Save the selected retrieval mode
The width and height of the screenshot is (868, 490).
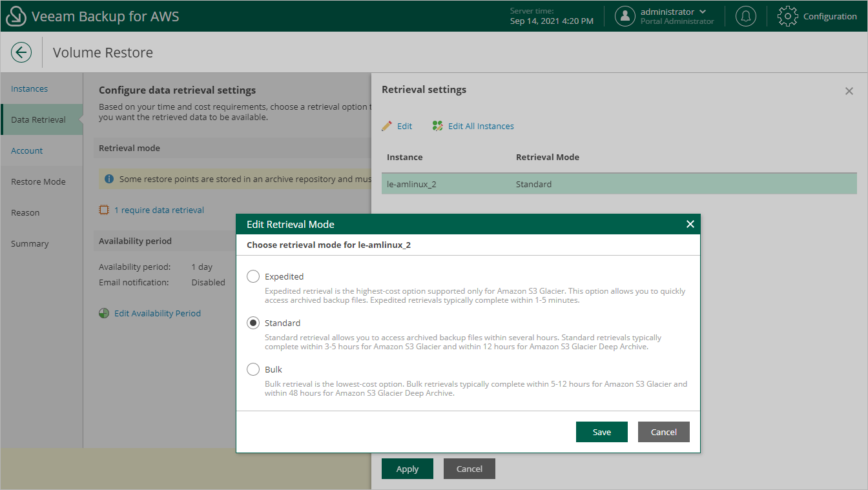tap(602, 432)
